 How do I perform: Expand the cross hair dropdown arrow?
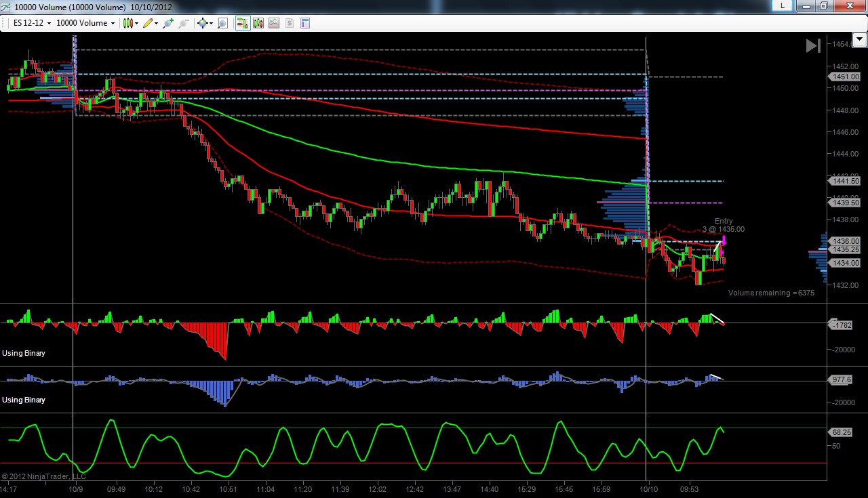[x=212, y=23]
